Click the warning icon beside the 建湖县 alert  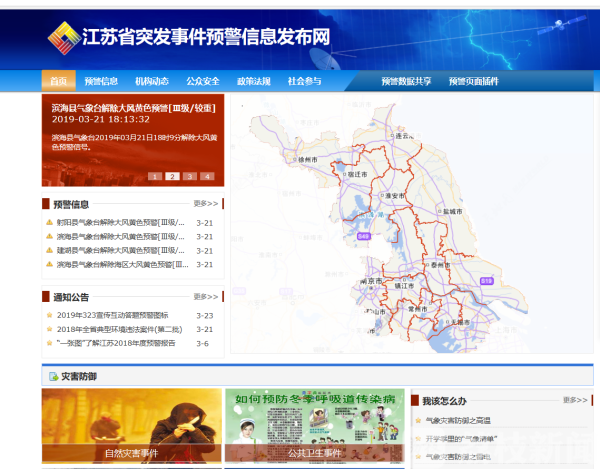[x=48, y=250]
